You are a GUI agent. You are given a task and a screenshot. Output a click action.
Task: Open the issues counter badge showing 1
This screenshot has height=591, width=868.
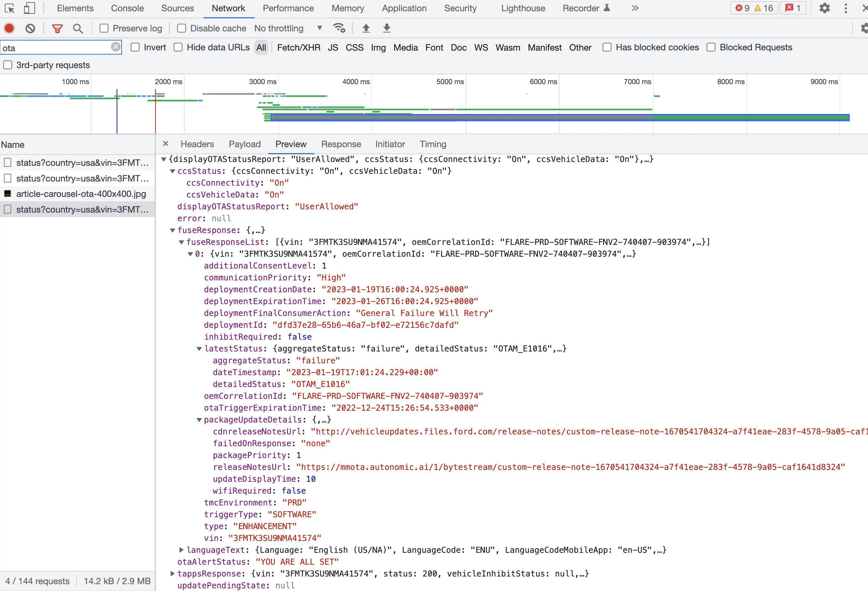[793, 8]
